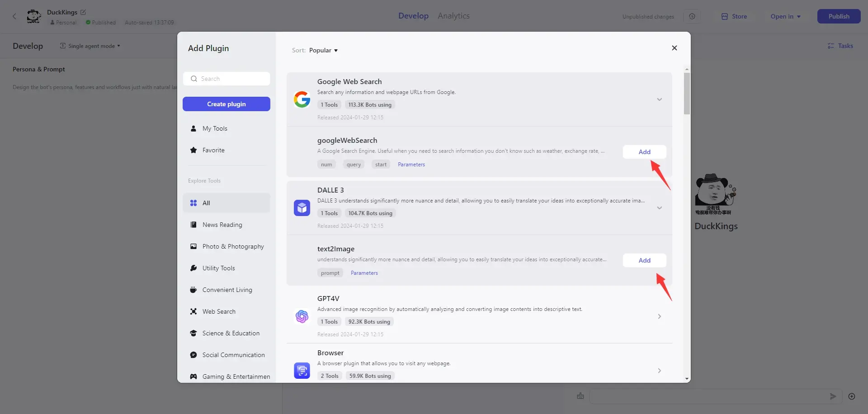The width and height of the screenshot is (868, 414).
Task: Click the Photo & Photography icon
Action: (x=193, y=246)
